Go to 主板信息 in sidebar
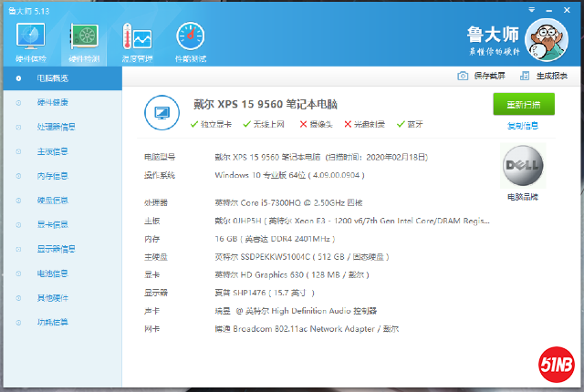The image size is (584, 392). (52, 151)
